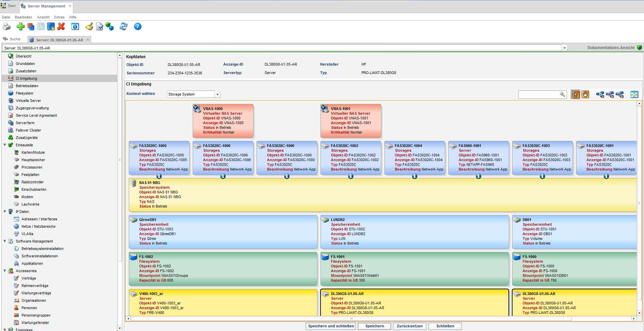Viewport: 644px width, 331px height.
Task: Click the storage icon on NAS 01 NBG card
Action: tap(134, 183)
